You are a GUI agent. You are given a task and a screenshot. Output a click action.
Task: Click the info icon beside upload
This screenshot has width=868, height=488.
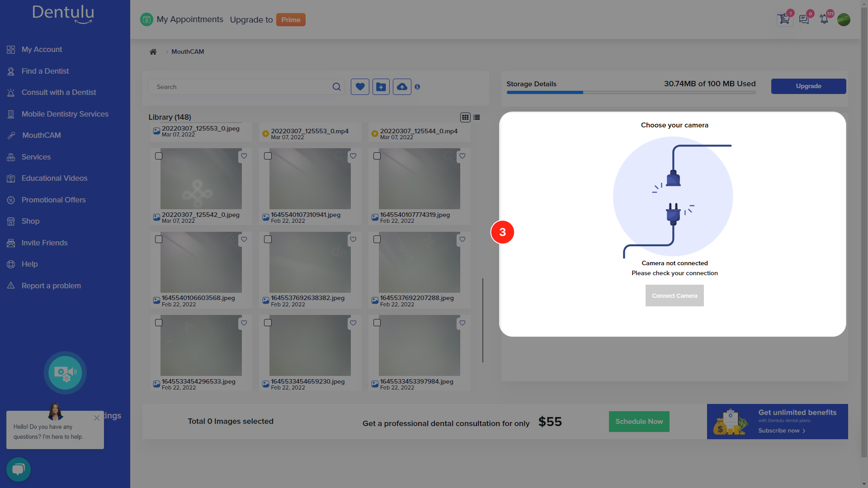[417, 87]
